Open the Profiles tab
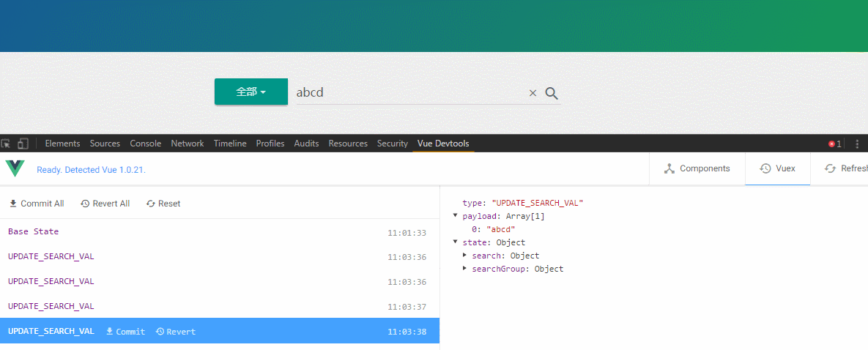Image resolution: width=868 pixels, height=350 pixels. pyautogui.click(x=270, y=144)
